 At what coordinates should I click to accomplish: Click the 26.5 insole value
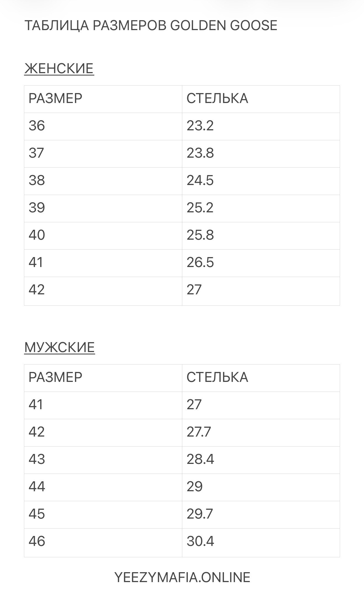pos(200,262)
